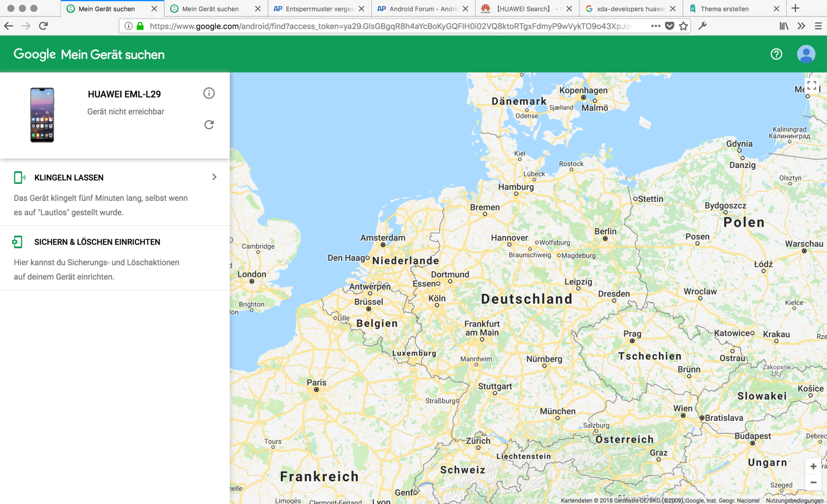Open the Firefox library icon
This screenshot has width=827, height=504.
click(784, 26)
